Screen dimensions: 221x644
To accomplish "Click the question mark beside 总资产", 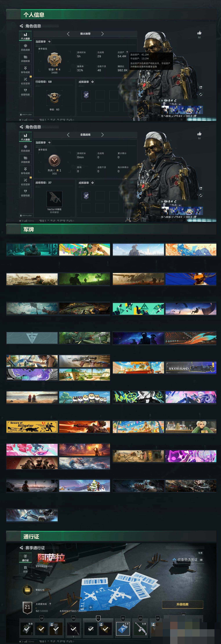I will (127, 52).
